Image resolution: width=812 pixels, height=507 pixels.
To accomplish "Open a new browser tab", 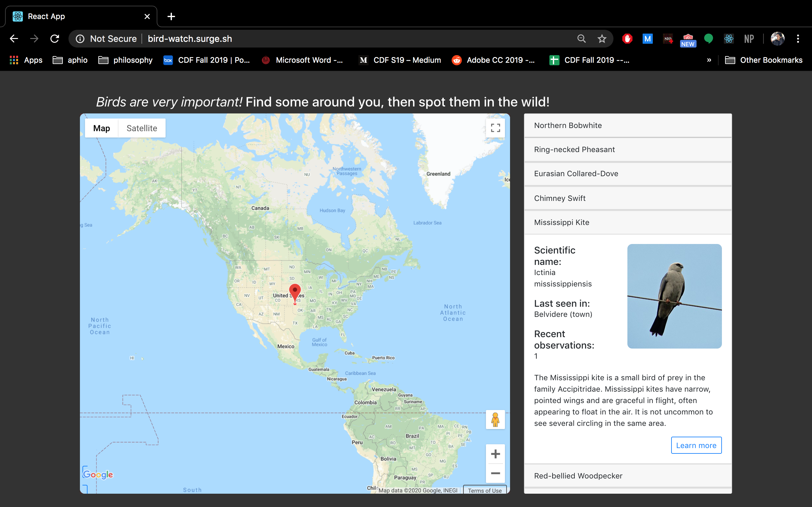I will click(171, 16).
